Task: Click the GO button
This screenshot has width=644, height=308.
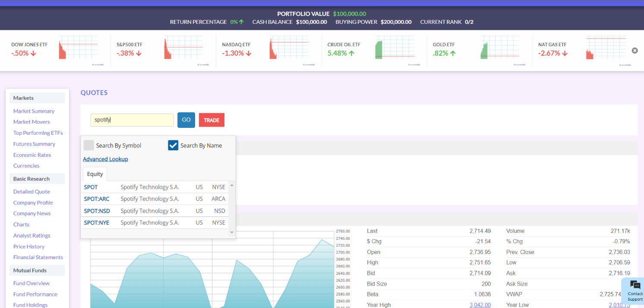Action: (186, 120)
